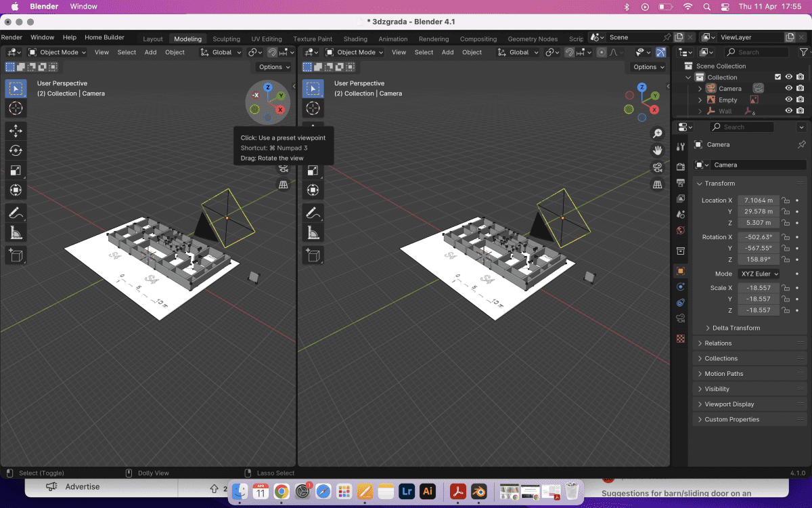The image size is (812, 508).
Task: Select the Move tool in left viewport
Action: click(x=16, y=131)
